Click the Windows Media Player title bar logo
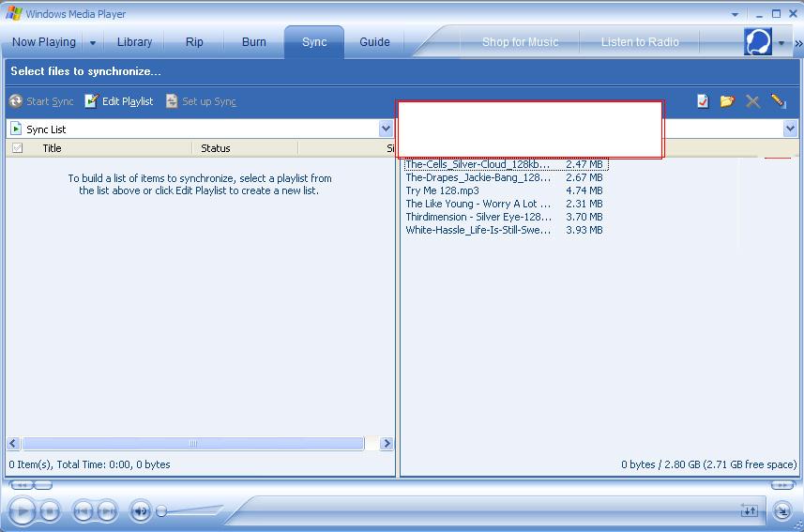This screenshot has width=804, height=532. coord(14,13)
